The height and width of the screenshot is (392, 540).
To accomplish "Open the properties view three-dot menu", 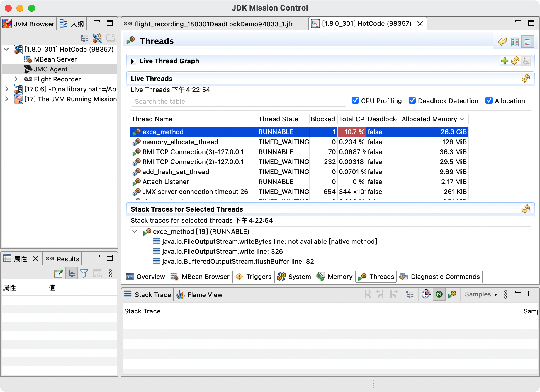I will (110, 273).
